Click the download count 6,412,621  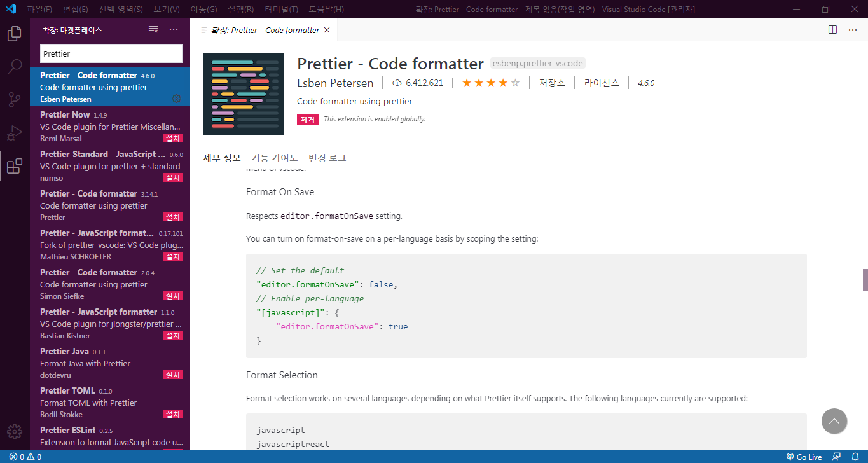[418, 83]
